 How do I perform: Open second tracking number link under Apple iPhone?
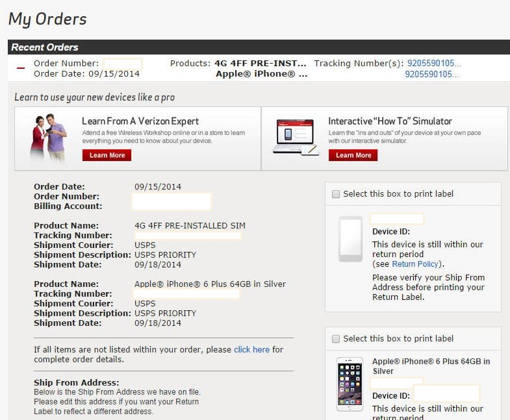[432, 74]
